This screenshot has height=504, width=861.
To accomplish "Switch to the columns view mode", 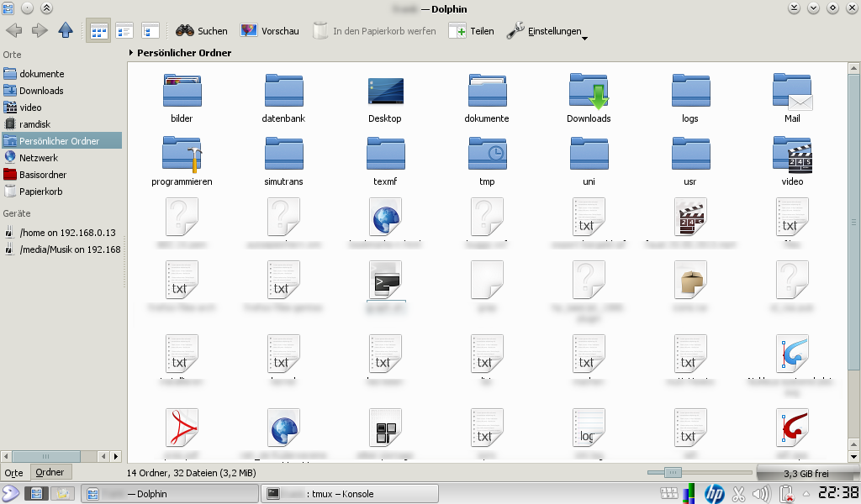I will 151,31.
